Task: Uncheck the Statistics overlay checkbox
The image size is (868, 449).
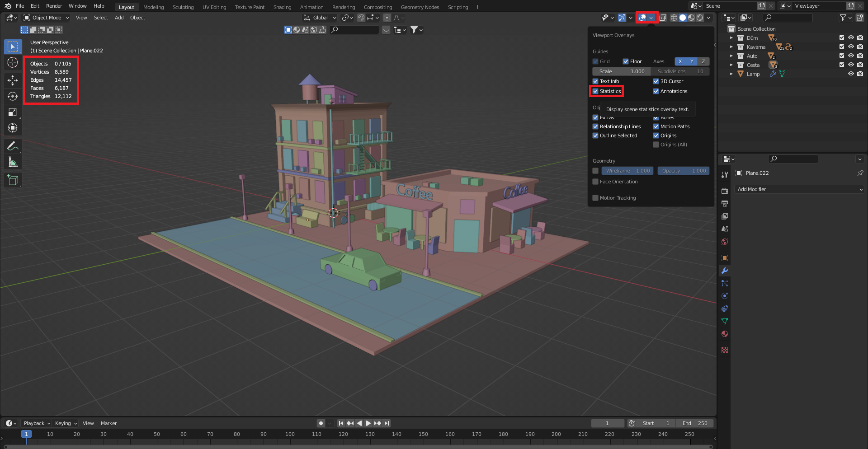Action: point(596,91)
